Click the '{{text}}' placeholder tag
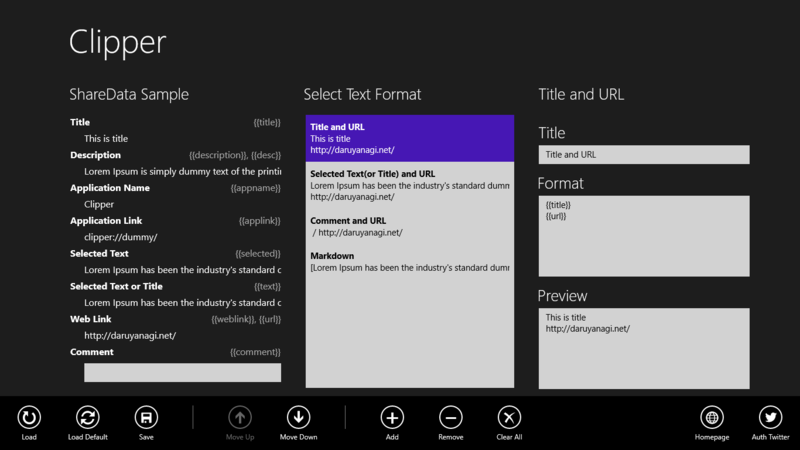Viewport: 800px width, 450px height. [267, 287]
